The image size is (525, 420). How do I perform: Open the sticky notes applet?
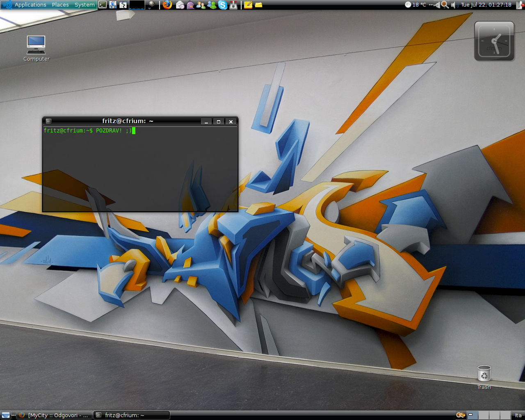[x=248, y=5]
